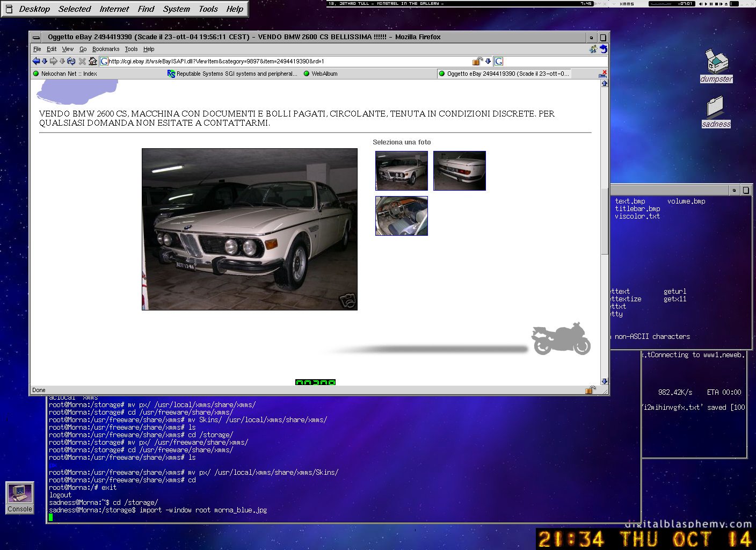Click the minimized Console icon
The height and width of the screenshot is (550, 756).
click(x=20, y=498)
